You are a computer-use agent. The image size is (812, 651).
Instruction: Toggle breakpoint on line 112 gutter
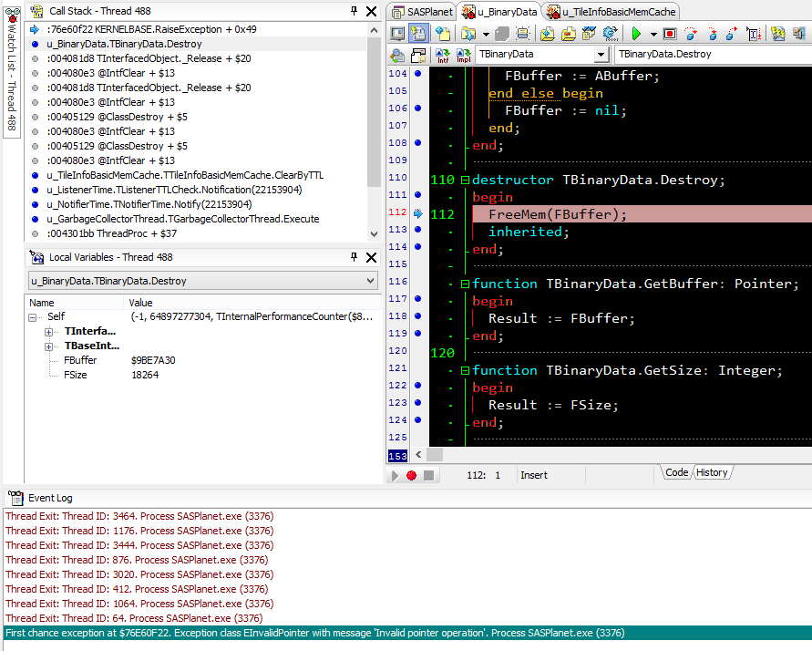[418, 214]
